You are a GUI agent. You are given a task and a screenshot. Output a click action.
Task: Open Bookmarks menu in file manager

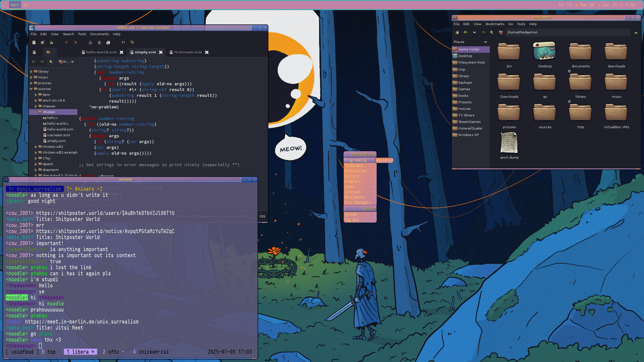point(495,24)
